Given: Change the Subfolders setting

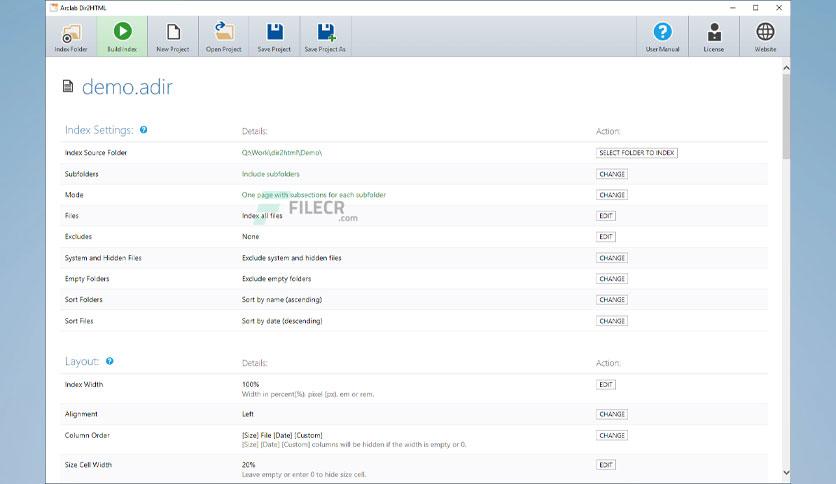Looking at the screenshot, I should [612, 174].
